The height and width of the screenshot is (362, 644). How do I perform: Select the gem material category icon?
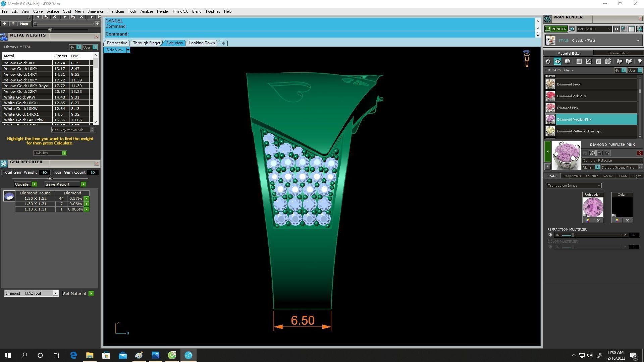(557, 61)
